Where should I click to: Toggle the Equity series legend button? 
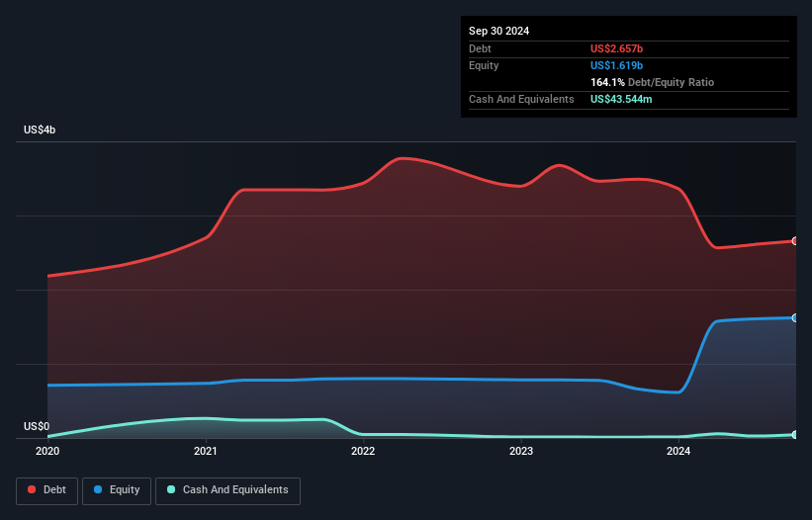pyautogui.click(x=117, y=490)
